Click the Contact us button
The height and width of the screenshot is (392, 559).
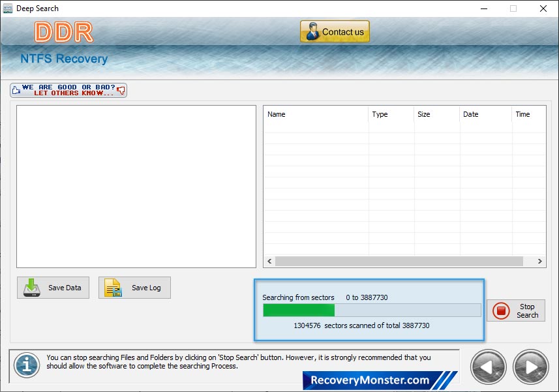[335, 31]
